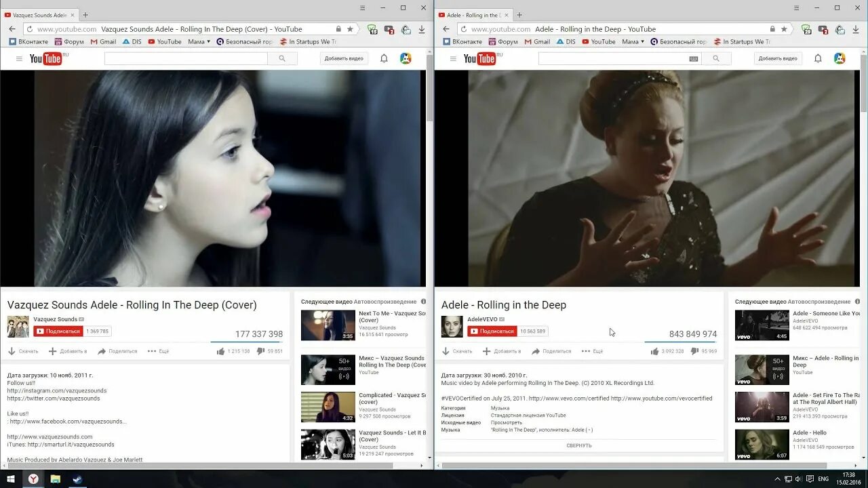Open Yandex browser from taskbar

tap(33, 479)
